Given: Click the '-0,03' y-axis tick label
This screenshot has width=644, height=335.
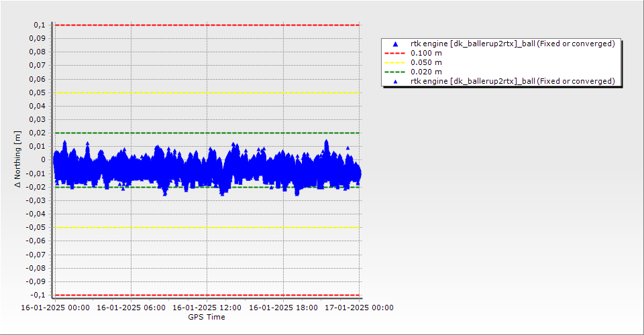Looking at the screenshot, I should [x=36, y=200].
